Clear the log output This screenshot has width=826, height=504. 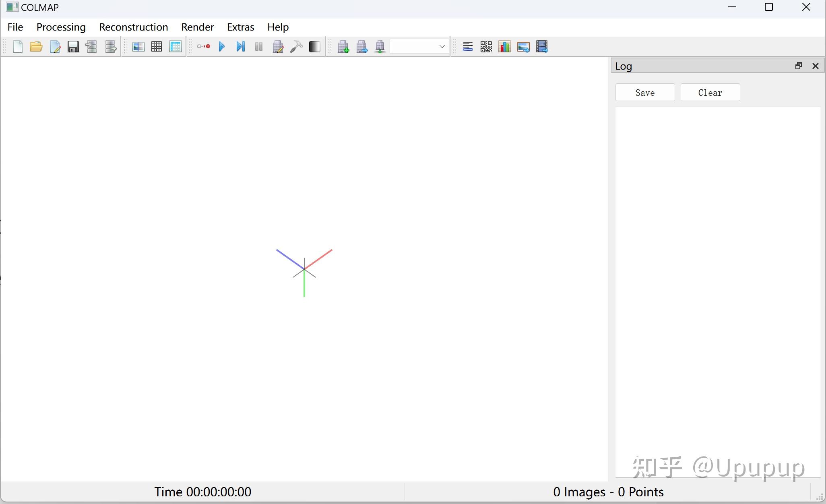(x=710, y=92)
